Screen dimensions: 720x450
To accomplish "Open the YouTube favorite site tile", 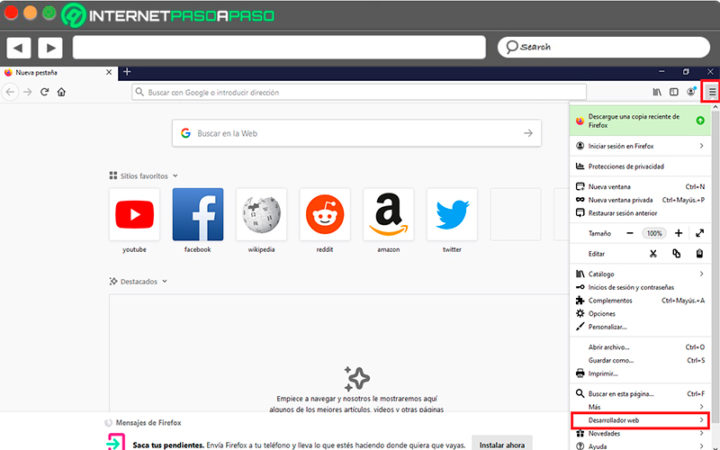I will 134,215.
